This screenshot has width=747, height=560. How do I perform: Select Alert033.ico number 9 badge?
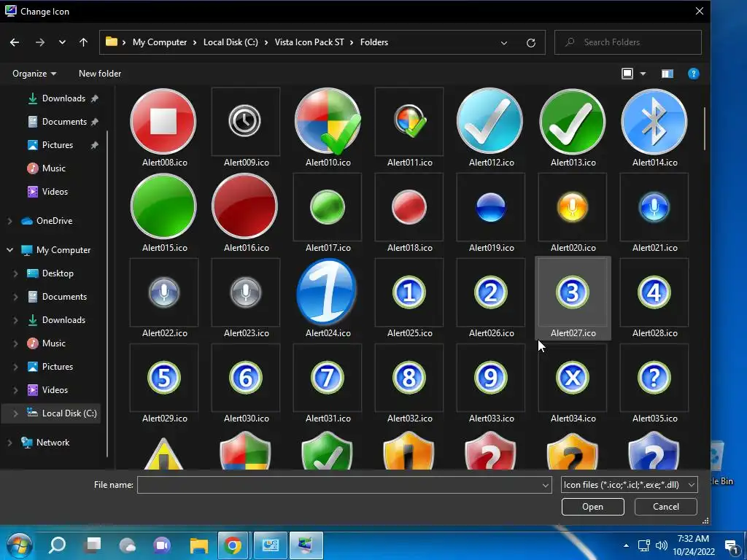point(491,377)
